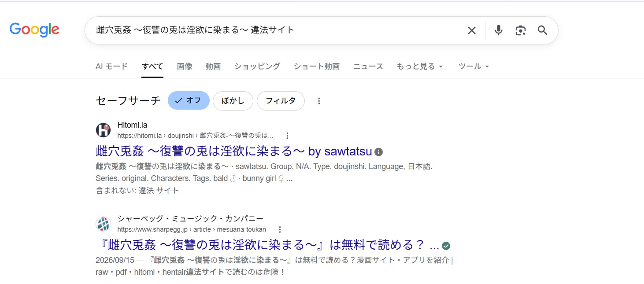
Task: Click the magnifying glass search button
Action: click(x=543, y=30)
